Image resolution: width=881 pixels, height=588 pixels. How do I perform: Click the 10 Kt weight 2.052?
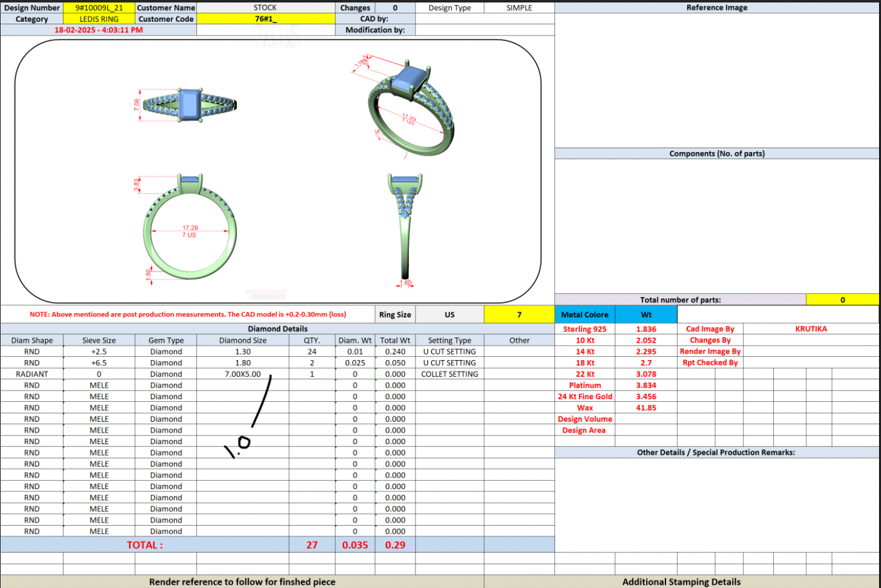[x=646, y=341]
